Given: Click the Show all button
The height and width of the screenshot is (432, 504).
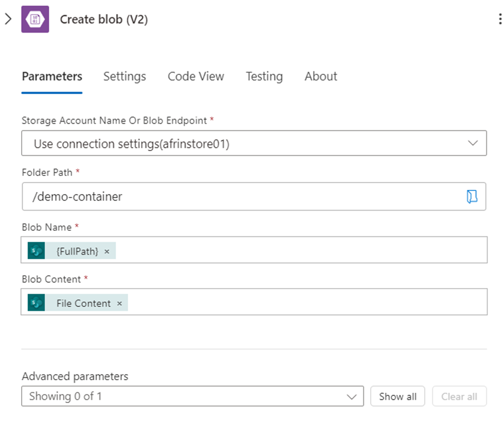Looking at the screenshot, I should 397,396.
